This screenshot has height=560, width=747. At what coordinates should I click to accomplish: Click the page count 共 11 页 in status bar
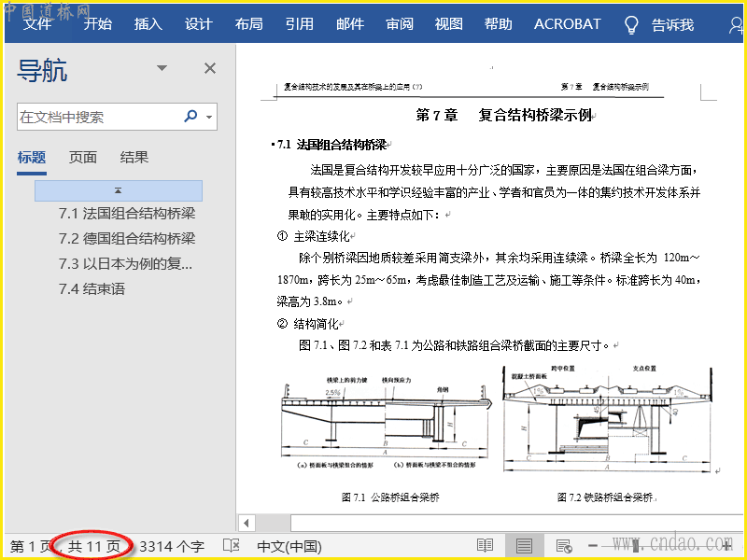[x=93, y=546]
